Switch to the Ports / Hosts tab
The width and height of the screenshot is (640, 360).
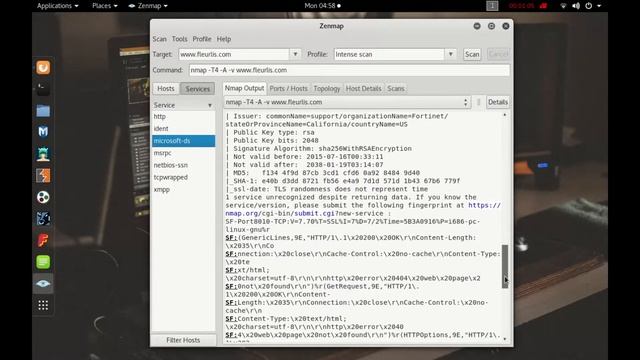(289, 88)
